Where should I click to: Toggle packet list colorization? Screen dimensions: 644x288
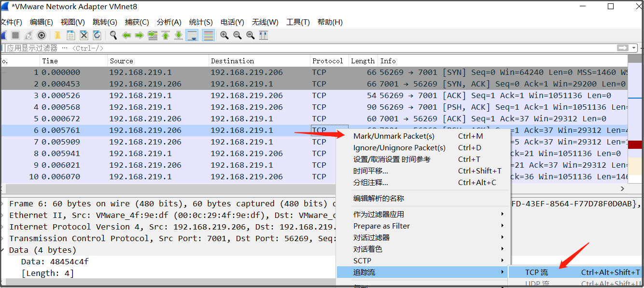[x=208, y=35]
